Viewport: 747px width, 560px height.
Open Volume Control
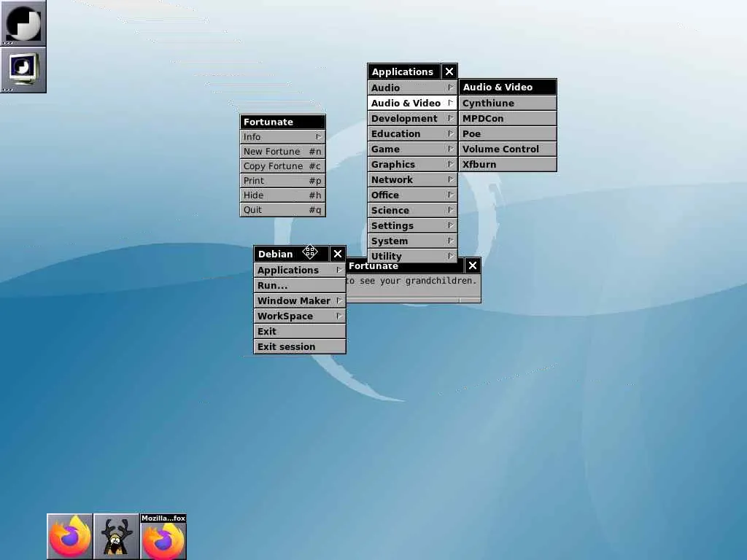click(x=508, y=149)
